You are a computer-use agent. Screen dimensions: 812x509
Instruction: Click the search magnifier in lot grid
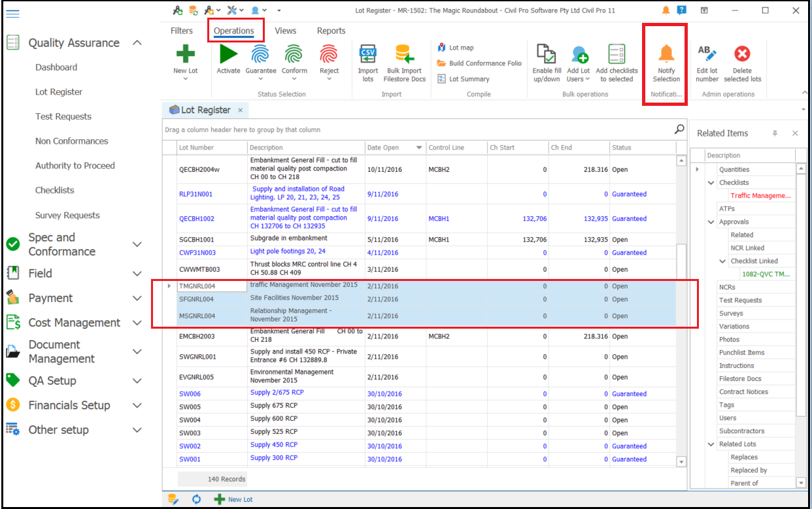click(x=680, y=129)
